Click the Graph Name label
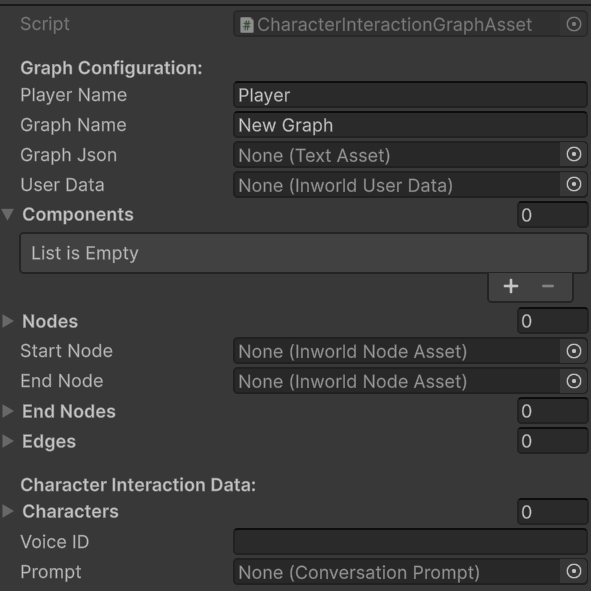The height and width of the screenshot is (591, 591). coord(73,125)
